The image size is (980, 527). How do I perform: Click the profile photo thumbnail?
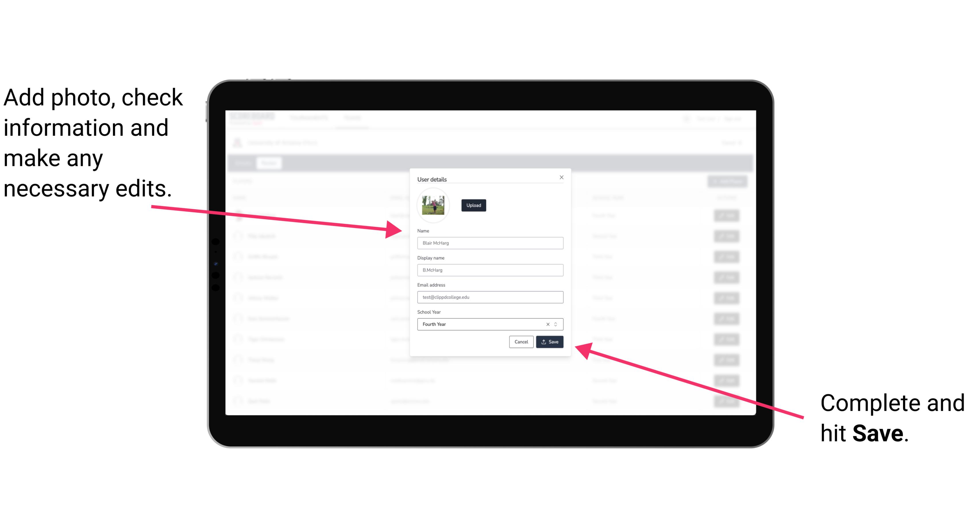[433, 204]
